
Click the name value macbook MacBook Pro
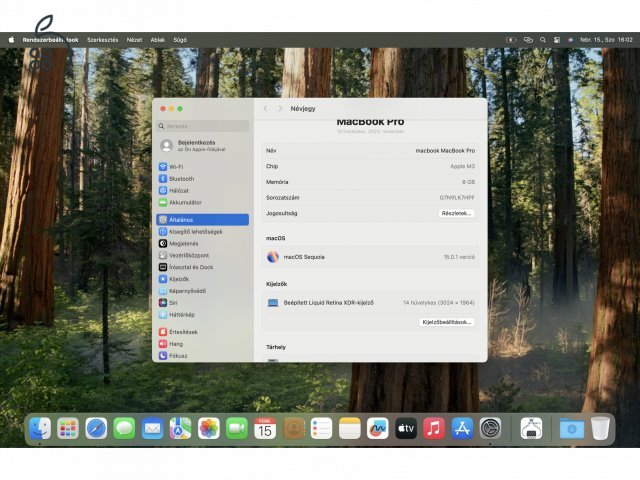pyautogui.click(x=445, y=151)
